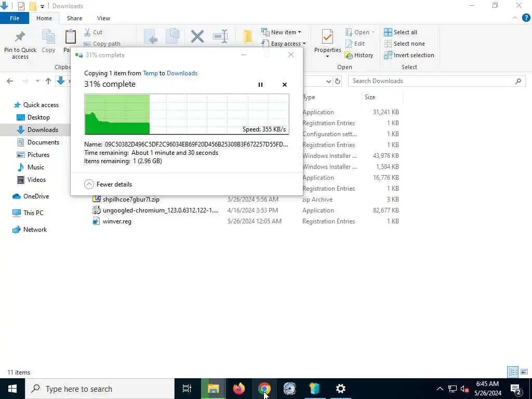532x399 pixels.
Task: Refresh the Downloads folder
Action: point(338,81)
